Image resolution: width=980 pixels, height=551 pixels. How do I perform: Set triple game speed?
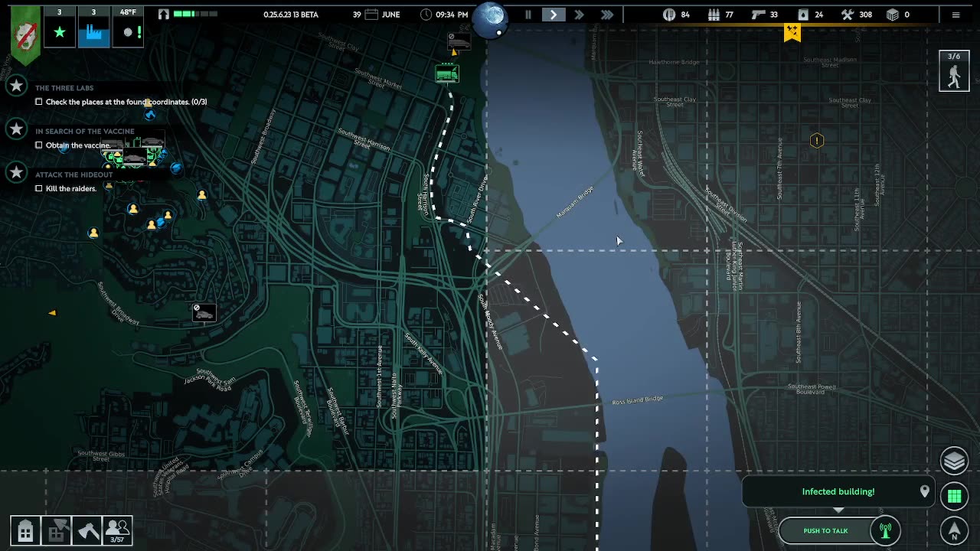click(607, 15)
